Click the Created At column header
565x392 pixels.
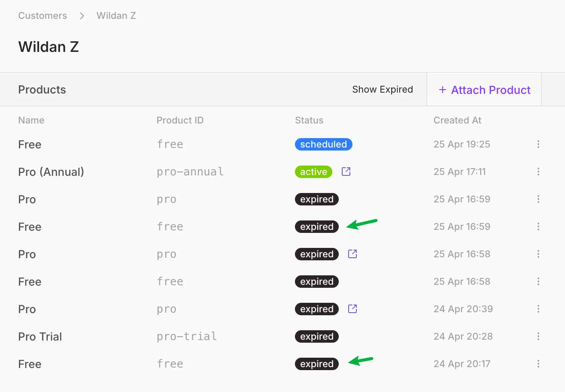457,121
